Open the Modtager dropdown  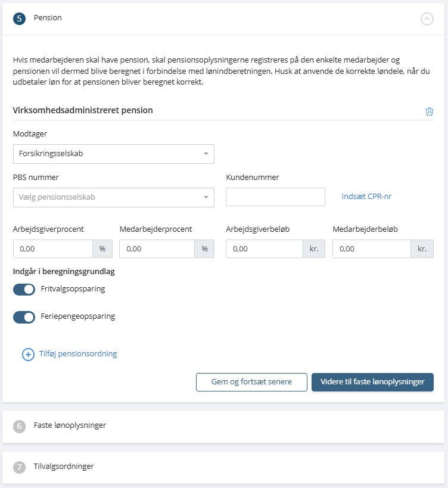tap(113, 154)
